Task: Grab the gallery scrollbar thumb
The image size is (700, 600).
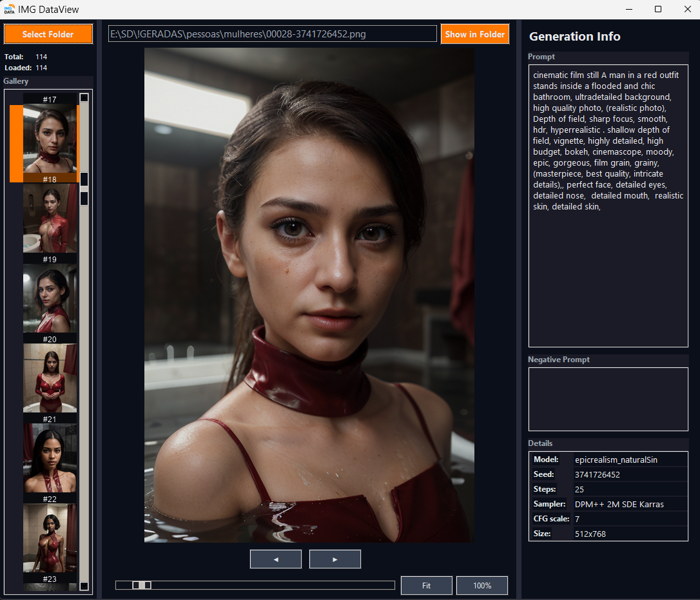Action: point(84,188)
